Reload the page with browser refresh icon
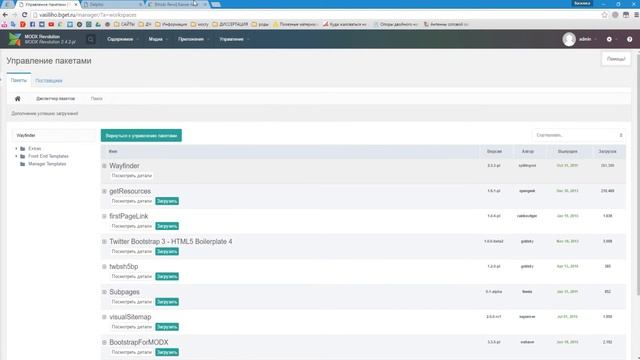 click(x=24, y=15)
